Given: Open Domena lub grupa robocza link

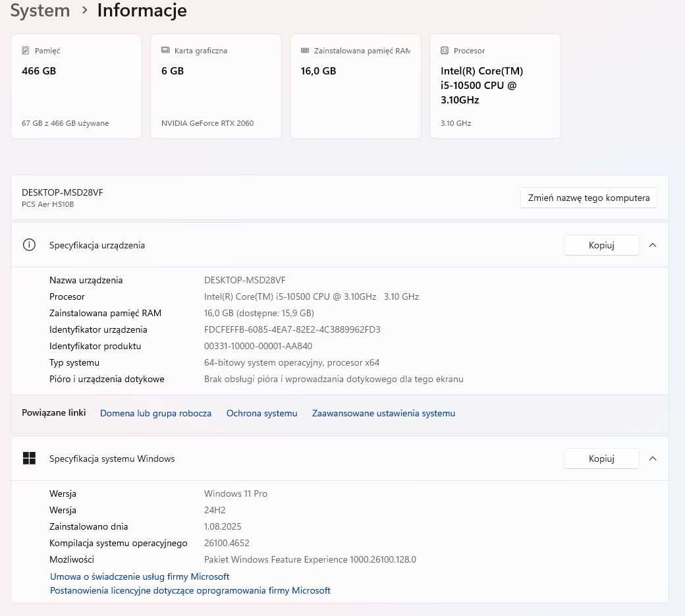Looking at the screenshot, I should [x=155, y=413].
